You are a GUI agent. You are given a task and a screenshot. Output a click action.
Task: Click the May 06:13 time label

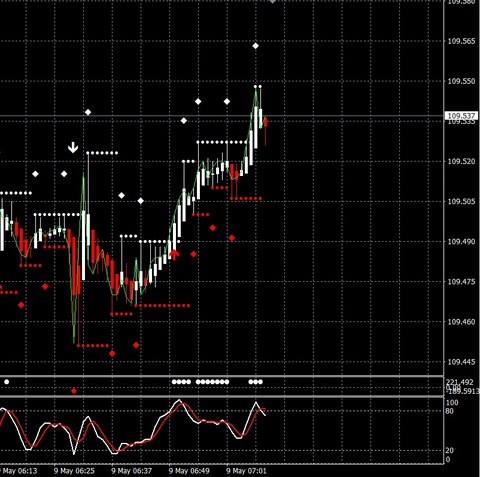pyautogui.click(x=19, y=471)
